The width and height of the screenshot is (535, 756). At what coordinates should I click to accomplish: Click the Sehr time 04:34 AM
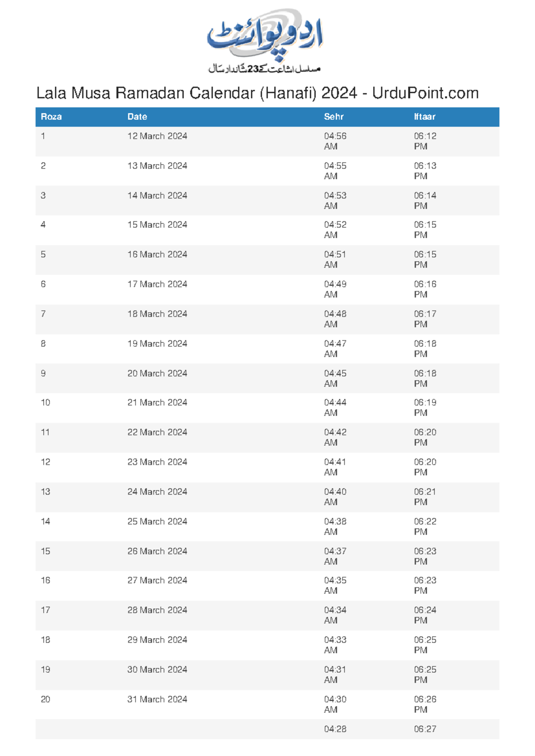(x=335, y=615)
